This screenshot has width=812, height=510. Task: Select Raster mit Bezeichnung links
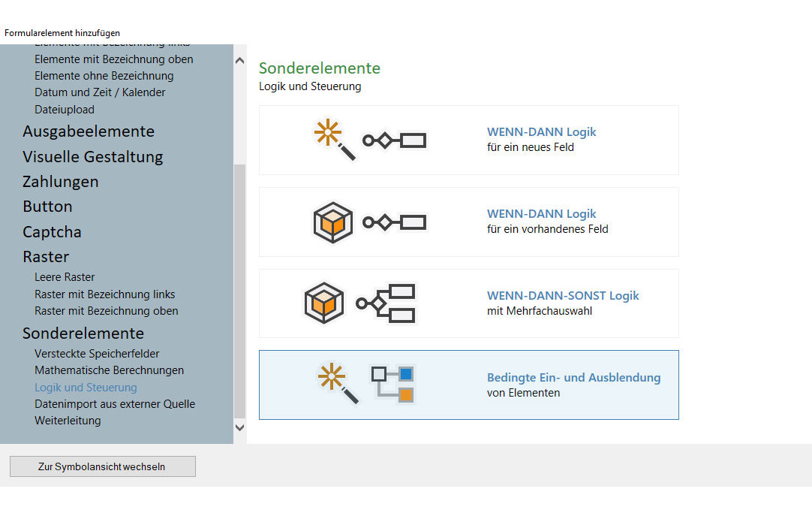point(104,294)
